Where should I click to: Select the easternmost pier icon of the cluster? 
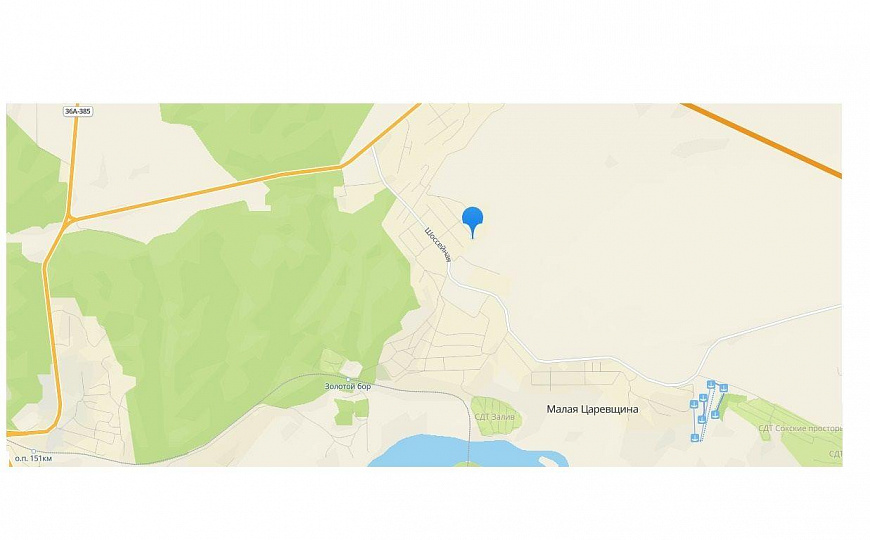[x=724, y=388]
